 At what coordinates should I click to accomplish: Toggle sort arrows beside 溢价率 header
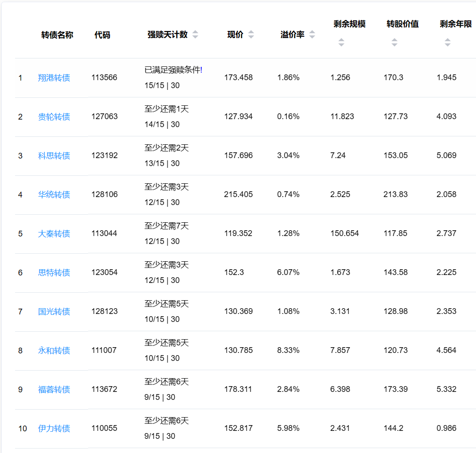point(312,35)
